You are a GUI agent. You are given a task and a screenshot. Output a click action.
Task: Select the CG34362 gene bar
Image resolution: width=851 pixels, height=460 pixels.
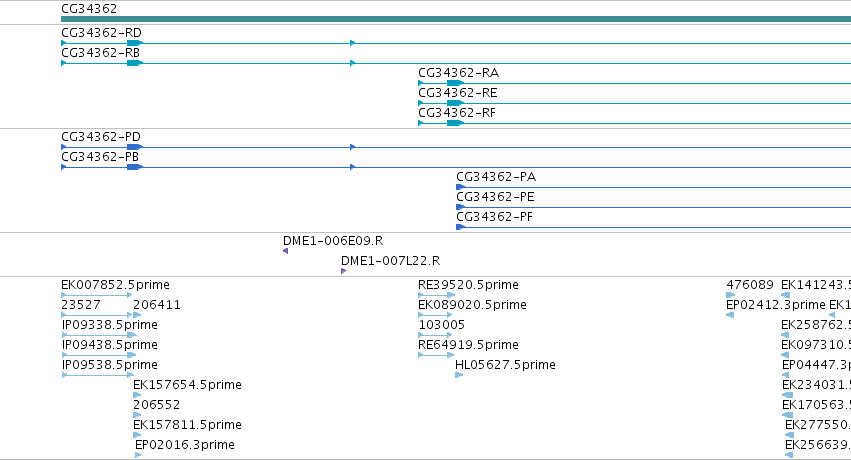(456, 19)
